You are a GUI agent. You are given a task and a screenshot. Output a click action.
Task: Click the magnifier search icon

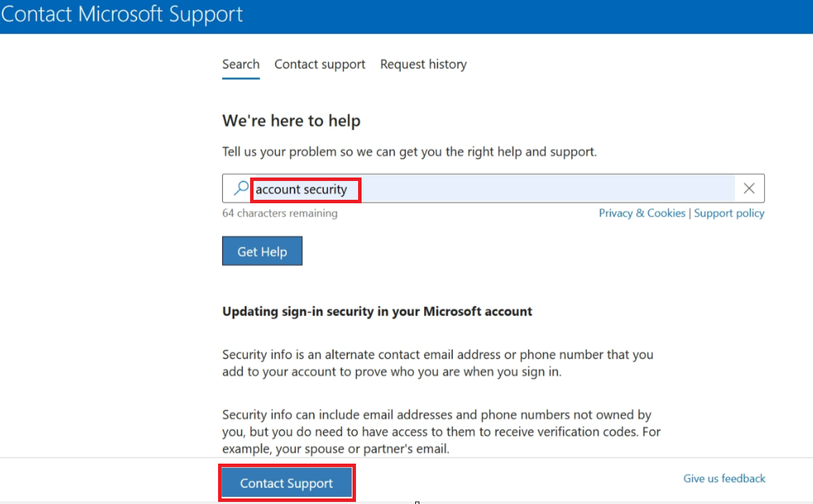pyautogui.click(x=241, y=188)
